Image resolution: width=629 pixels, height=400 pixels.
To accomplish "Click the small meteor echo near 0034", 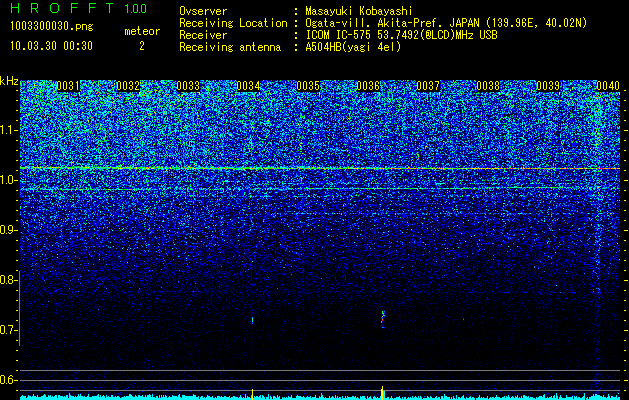I will (252, 320).
